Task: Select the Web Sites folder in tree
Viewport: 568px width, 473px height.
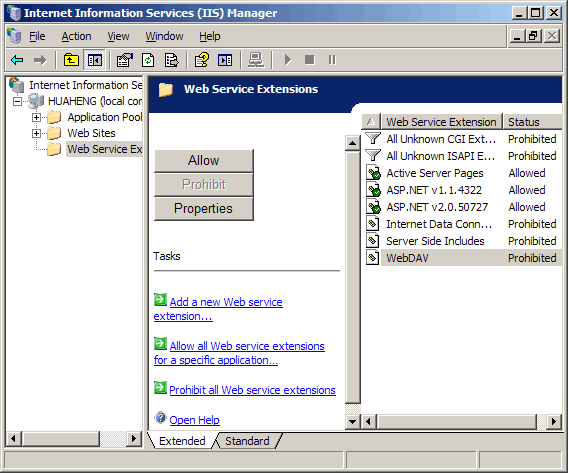Action: [x=91, y=133]
